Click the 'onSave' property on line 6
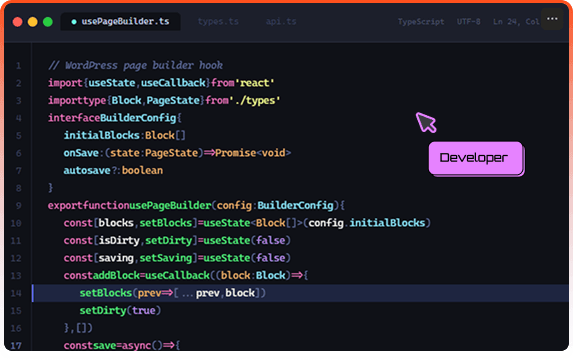 point(81,153)
